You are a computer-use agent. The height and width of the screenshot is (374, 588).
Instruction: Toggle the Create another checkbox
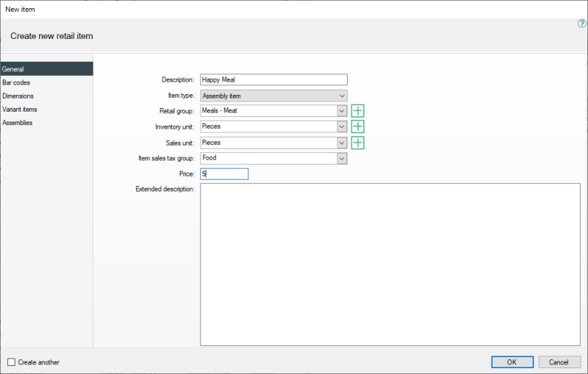pos(12,362)
